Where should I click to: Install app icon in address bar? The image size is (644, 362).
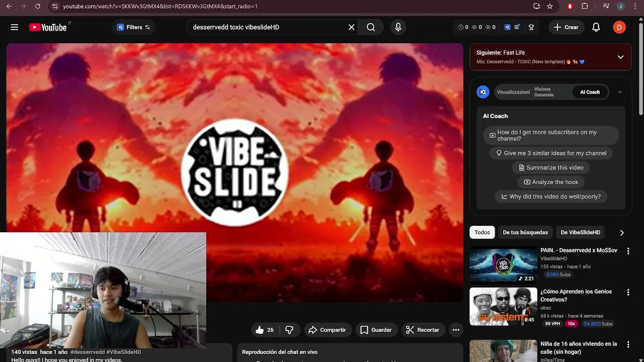pyautogui.click(x=537, y=6)
